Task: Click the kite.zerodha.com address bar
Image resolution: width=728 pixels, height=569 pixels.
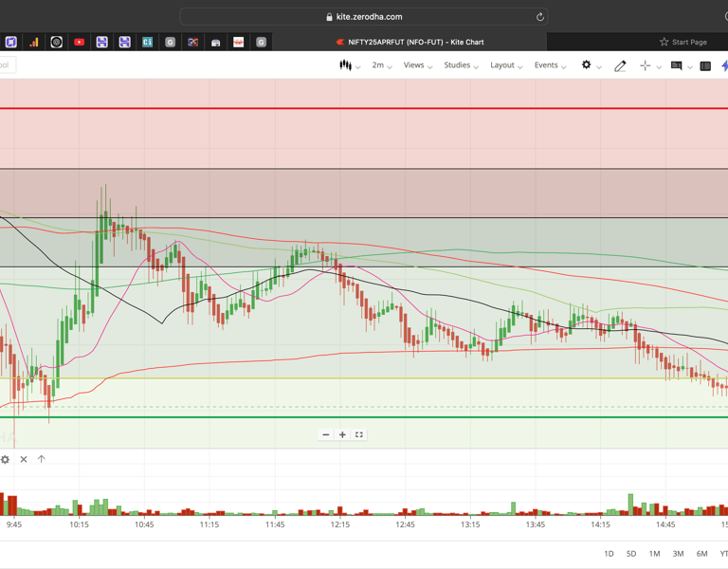Action: pyautogui.click(x=364, y=17)
